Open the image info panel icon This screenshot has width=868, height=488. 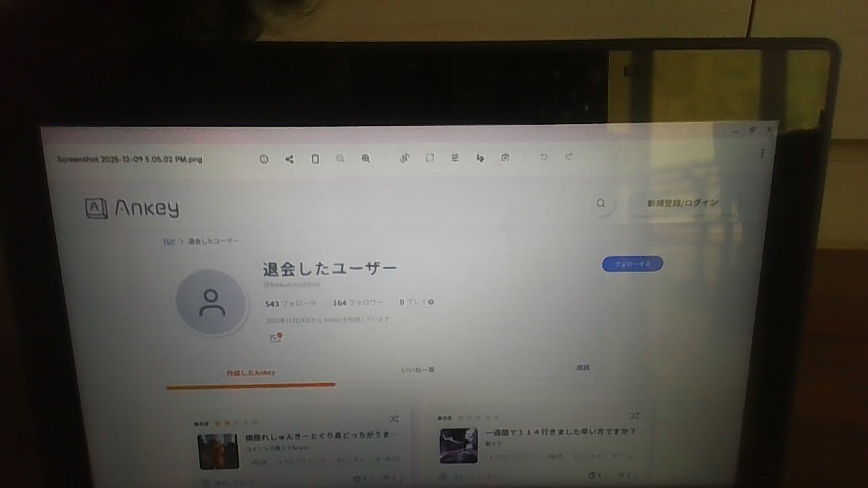[x=264, y=159]
